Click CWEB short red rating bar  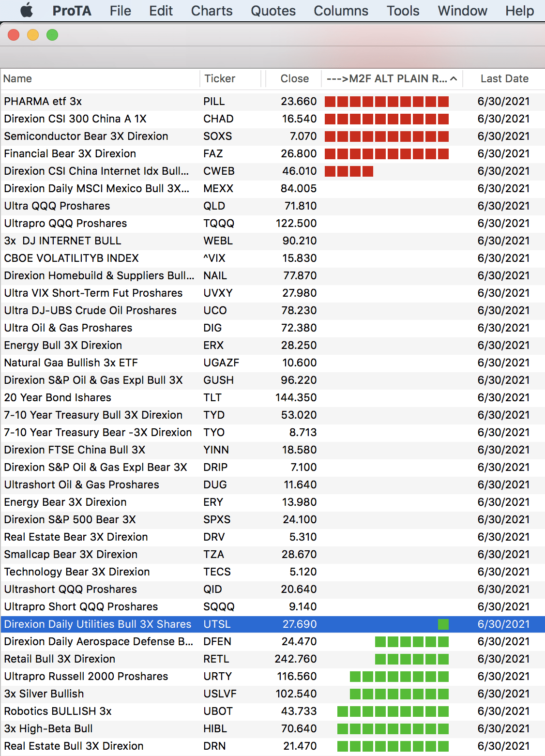tap(349, 171)
